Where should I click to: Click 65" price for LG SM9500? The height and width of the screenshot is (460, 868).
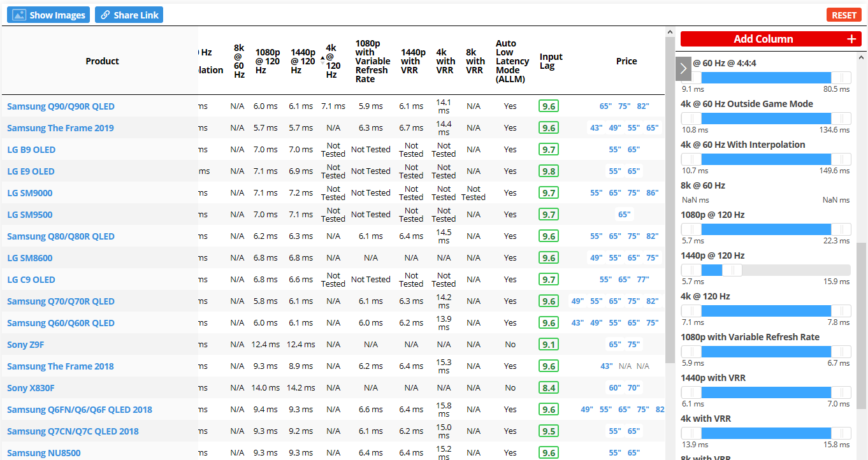[x=624, y=215]
